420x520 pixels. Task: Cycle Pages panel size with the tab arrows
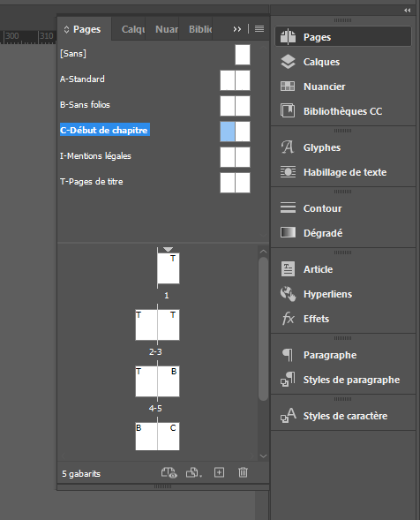pyautogui.click(x=66, y=29)
